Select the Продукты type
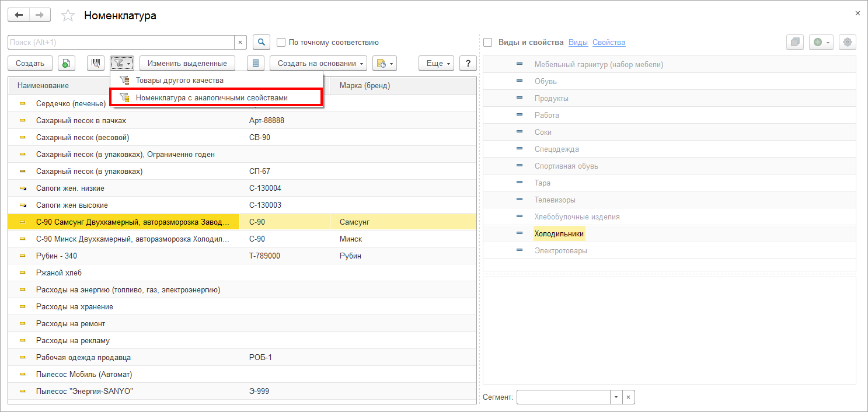Screen dimensions: 868x412 coord(552,98)
